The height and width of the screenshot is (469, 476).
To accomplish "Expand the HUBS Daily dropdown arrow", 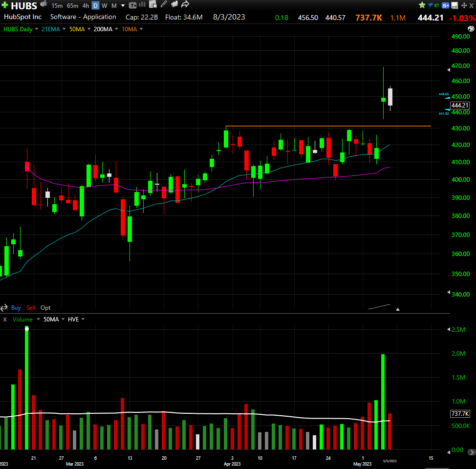I will [37, 29].
